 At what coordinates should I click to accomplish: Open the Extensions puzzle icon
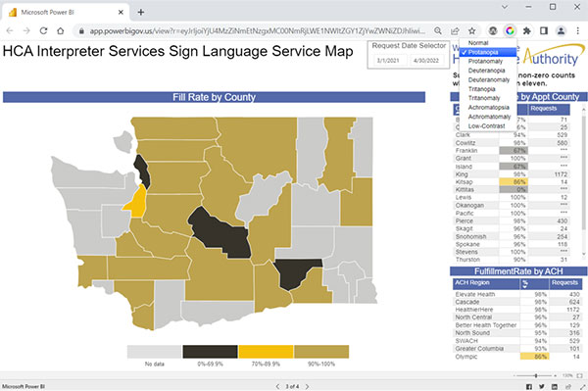pos(527,31)
